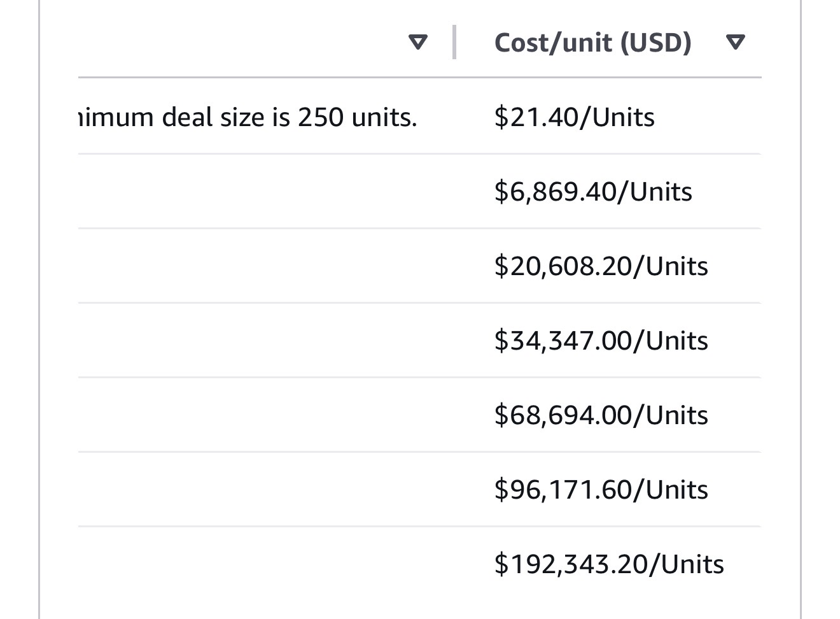This screenshot has width=840, height=619.
Task: Select the $68,694.00/Units cell
Action: [x=601, y=415]
